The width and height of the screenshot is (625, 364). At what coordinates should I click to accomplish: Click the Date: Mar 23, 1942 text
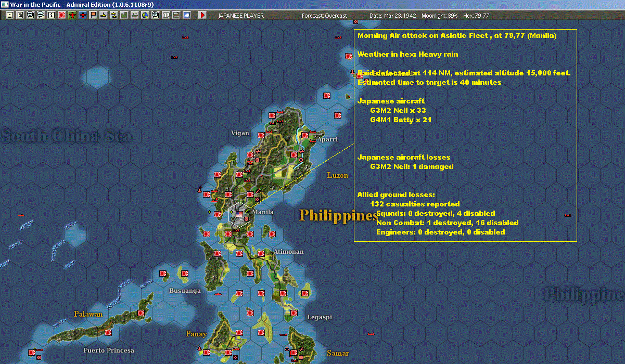[x=393, y=16]
